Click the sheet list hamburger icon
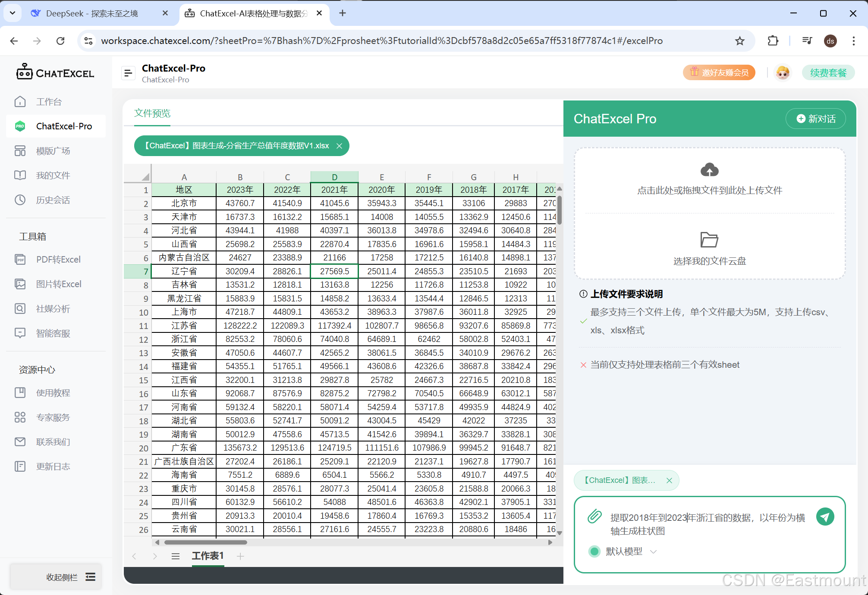The width and height of the screenshot is (868, 595). click(175, 556)
